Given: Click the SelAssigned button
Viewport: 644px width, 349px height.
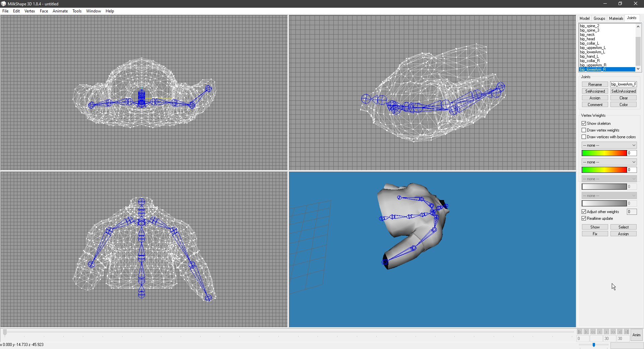Looking at the screenshot, I should (x=595, y=91).
